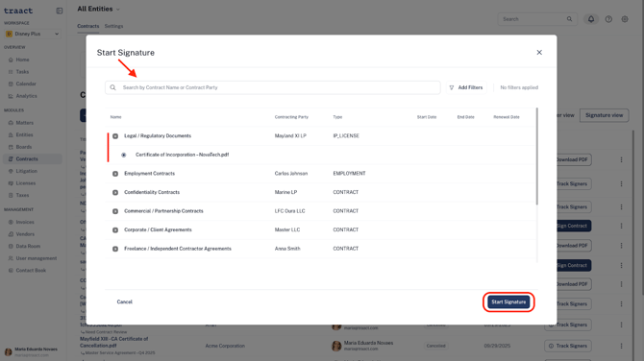Open Maria Eduarda Novaes user profile
This screenshot has height=361, width=644.
31,351
